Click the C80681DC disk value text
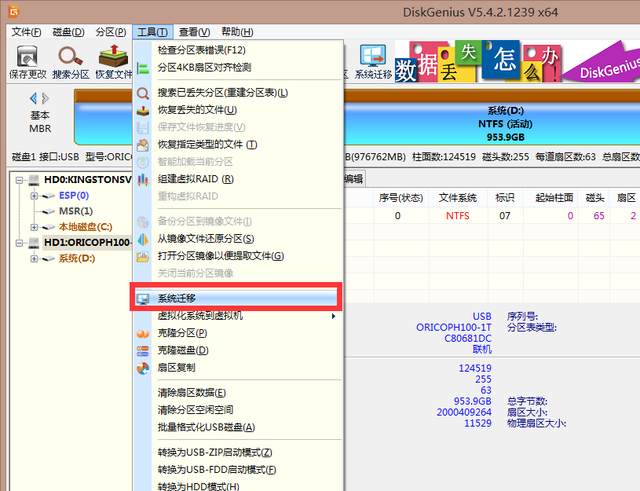640x491 pixels. pos(468,338)
